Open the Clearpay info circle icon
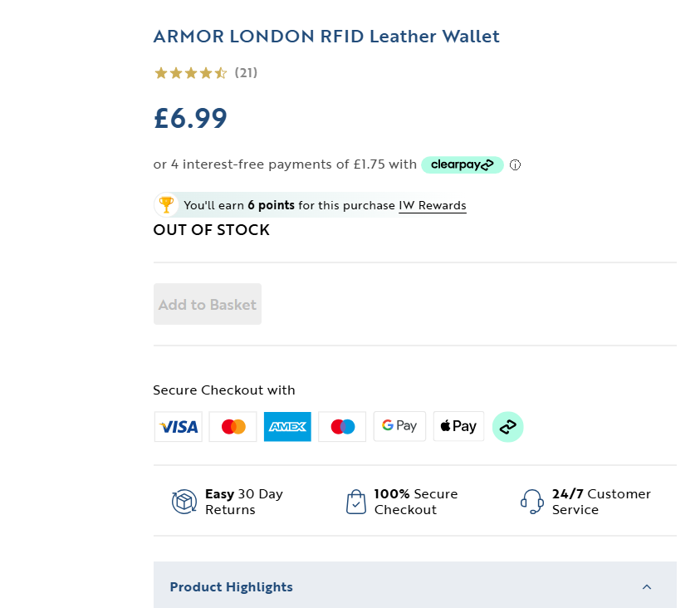Image resolution: width=700 pixels, height=608 pixels. pyautogui.click(x=515, y=164)
